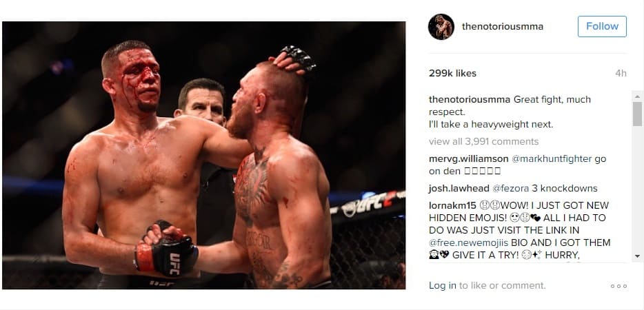
Task: View the 299k likes list
Action: (x=452, y=74)
